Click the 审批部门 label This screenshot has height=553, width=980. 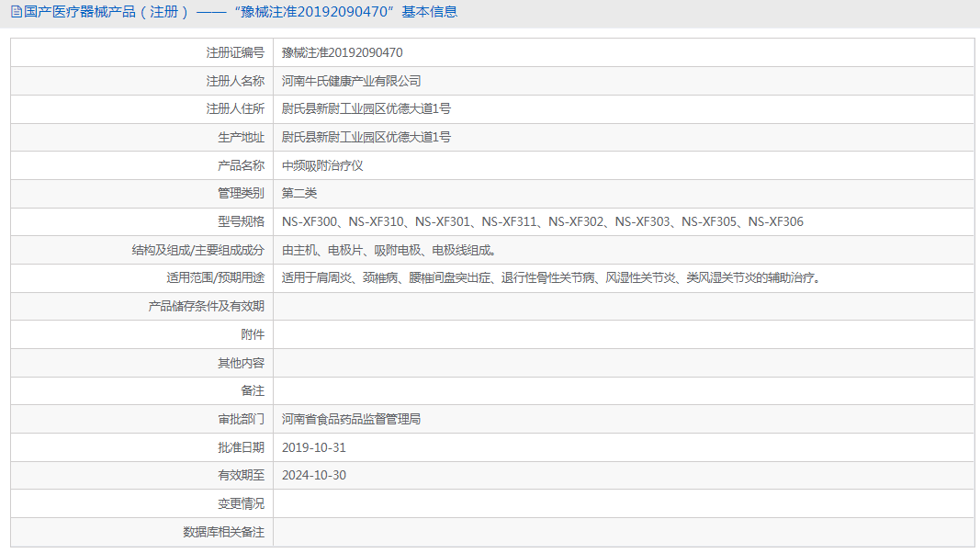(x=241, y=419)
